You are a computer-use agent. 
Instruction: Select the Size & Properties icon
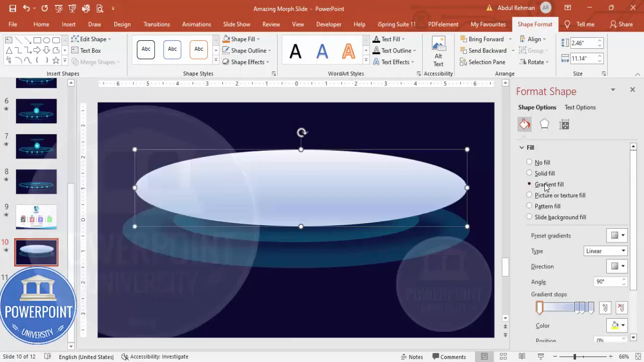[564, 125]
